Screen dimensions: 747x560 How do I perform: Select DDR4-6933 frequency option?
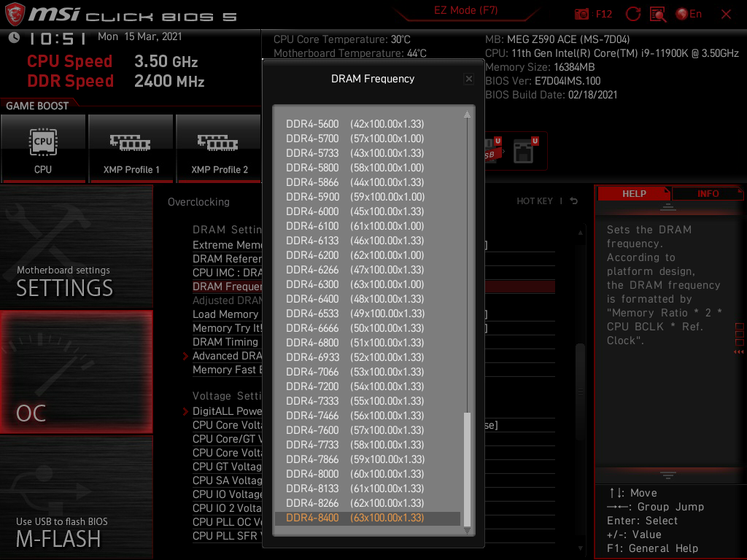(x=368, y=357)
